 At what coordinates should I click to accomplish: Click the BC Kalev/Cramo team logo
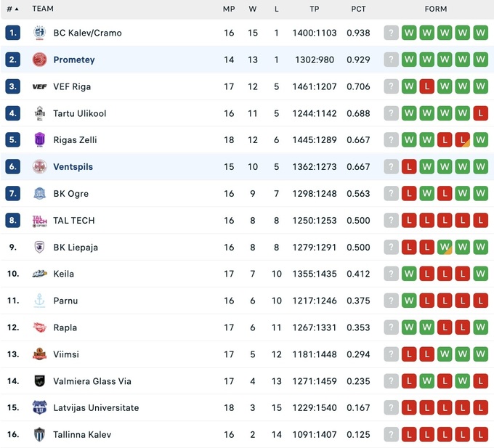[x=39, y=33]
